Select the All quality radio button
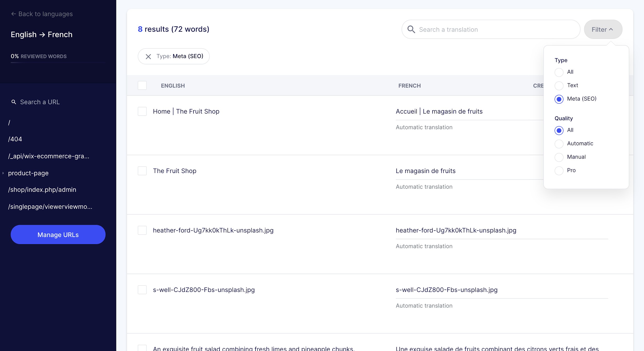This screenshot has height=351, width=644. (x=559, y=130)
